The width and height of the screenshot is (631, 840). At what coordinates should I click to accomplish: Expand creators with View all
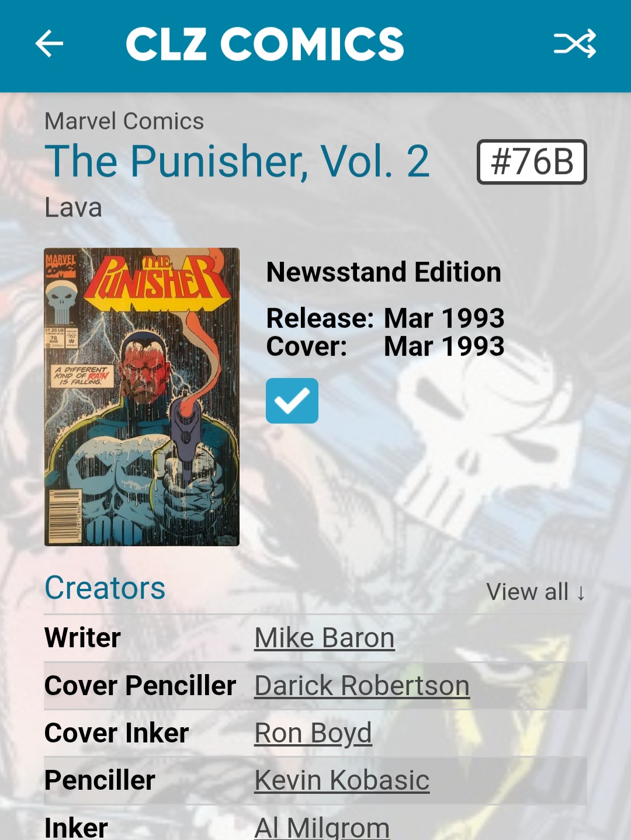(x=536, y=592)
